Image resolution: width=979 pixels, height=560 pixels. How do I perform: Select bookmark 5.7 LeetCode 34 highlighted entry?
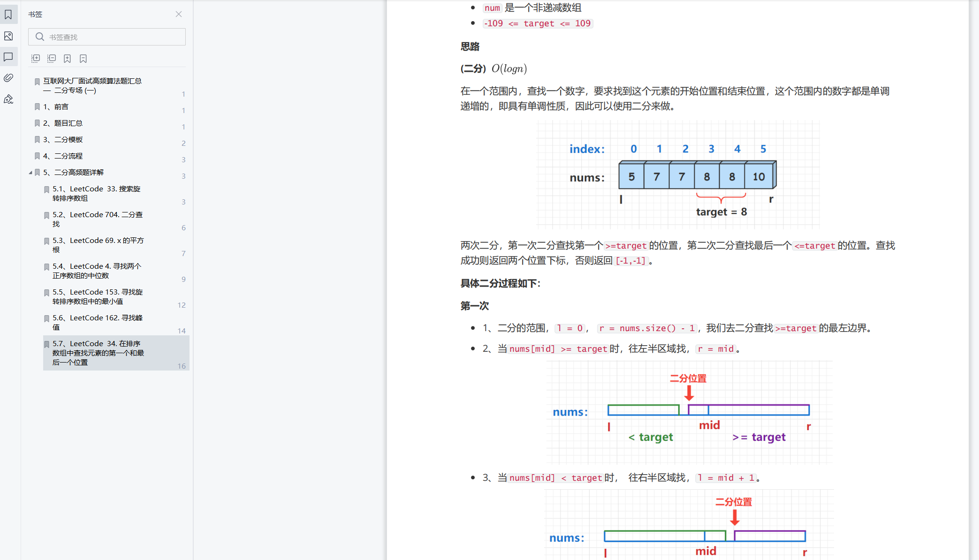tap(116, 353)
